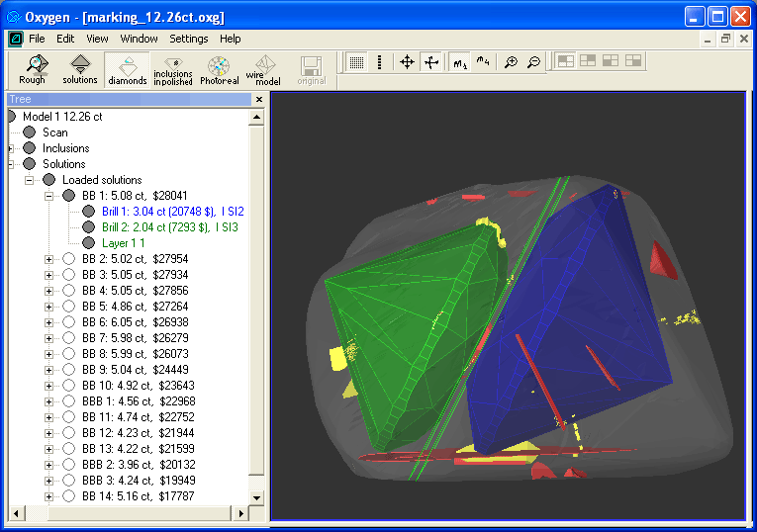Click the tree's scroll down arrow
This screenshot has width=757, height=532.
click(257, 497)
